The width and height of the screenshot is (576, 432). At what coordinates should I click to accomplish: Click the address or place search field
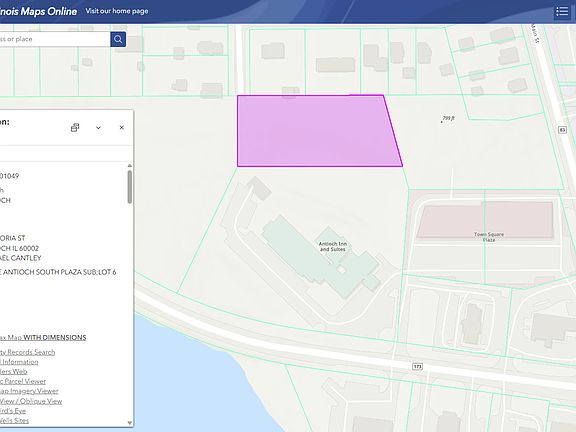54,39
